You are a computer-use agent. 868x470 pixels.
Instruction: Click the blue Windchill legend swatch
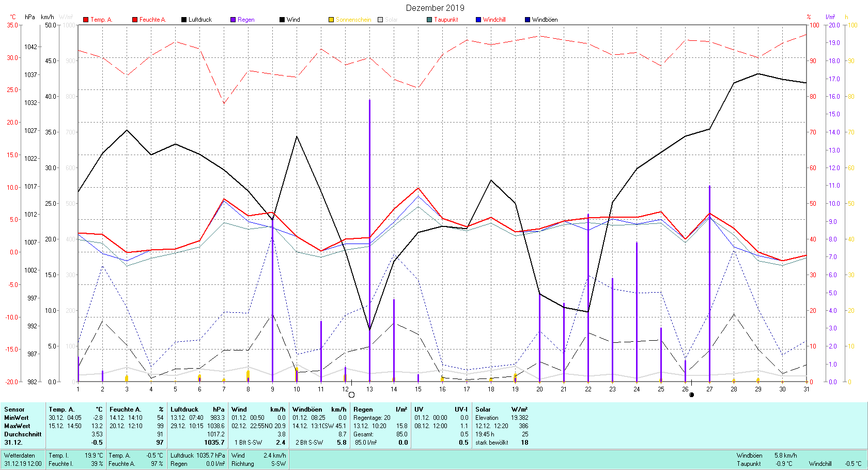coord(478,20)
